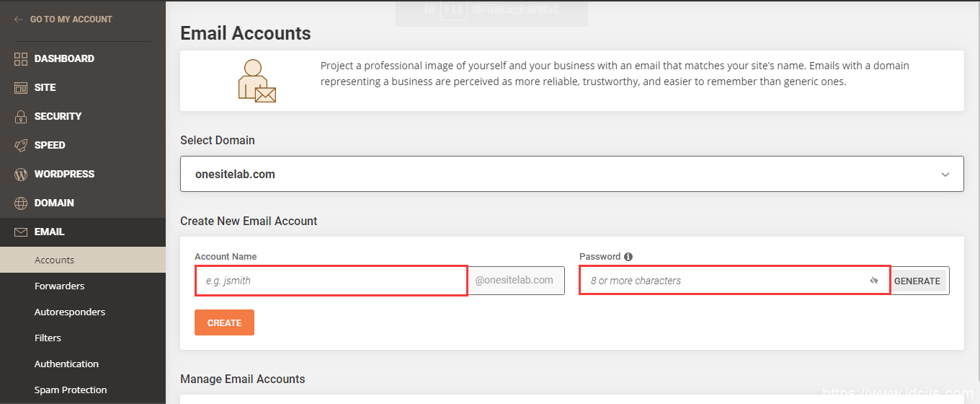
Task: Expand the Select Domain dropdown chevron
Action: (945, 175)
